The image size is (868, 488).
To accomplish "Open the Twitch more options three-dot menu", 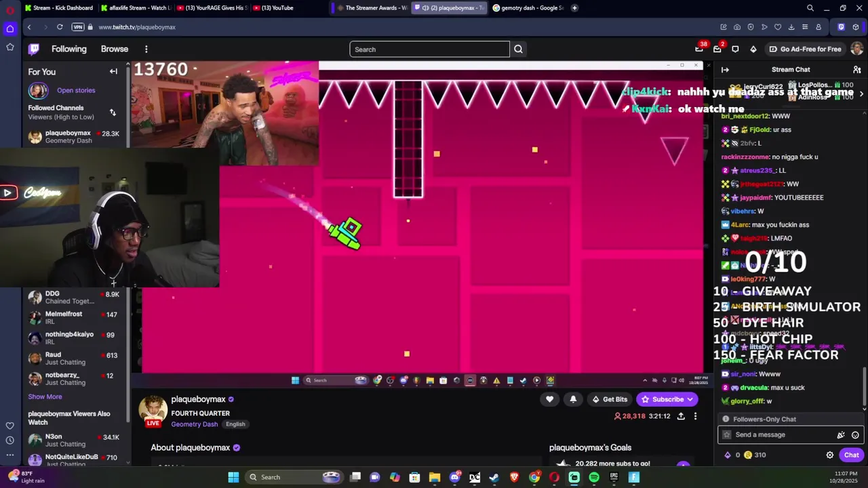I will [x=146, y=49].
